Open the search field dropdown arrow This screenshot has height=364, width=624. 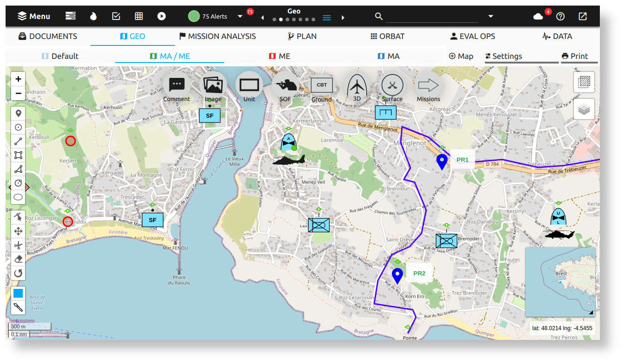491,16
